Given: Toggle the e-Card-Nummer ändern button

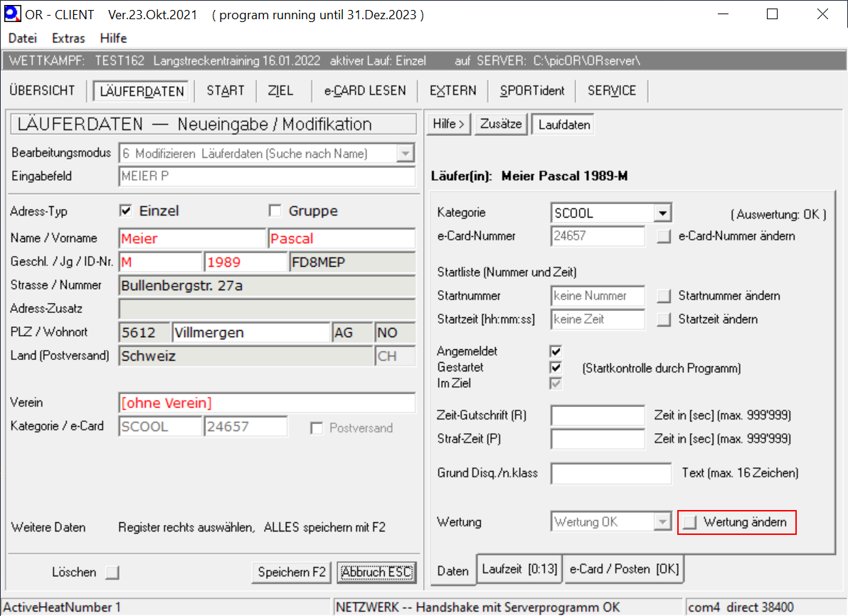Looking at the screenshot, I should [x=664, y=237].
